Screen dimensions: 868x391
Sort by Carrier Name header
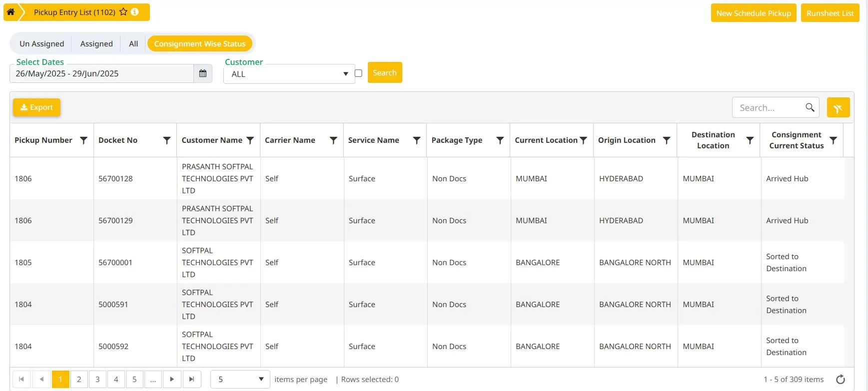click(x=290, y=140)
